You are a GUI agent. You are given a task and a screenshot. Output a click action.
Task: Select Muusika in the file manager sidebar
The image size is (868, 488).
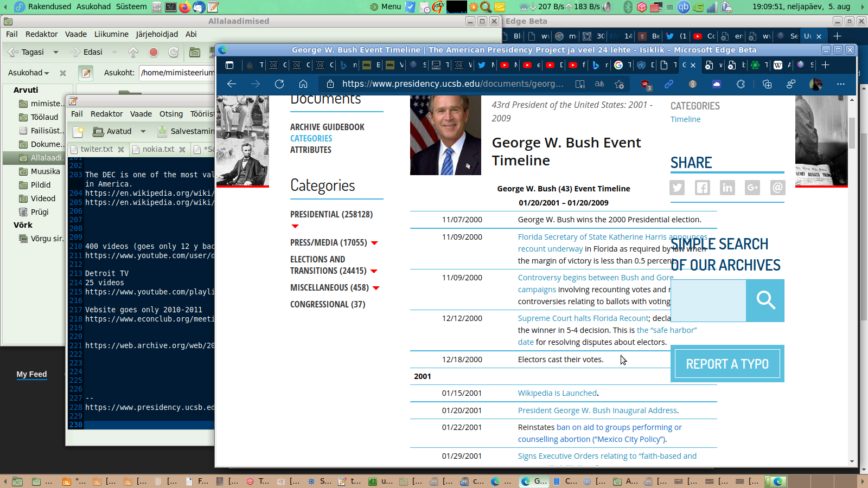(45, 171)
